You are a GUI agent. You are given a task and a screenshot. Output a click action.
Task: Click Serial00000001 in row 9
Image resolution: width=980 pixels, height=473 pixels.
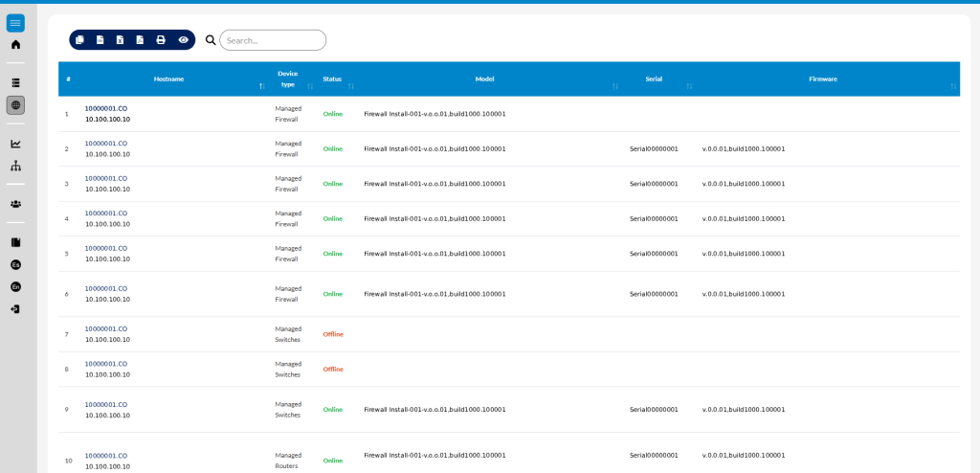[x=654, y=409]
